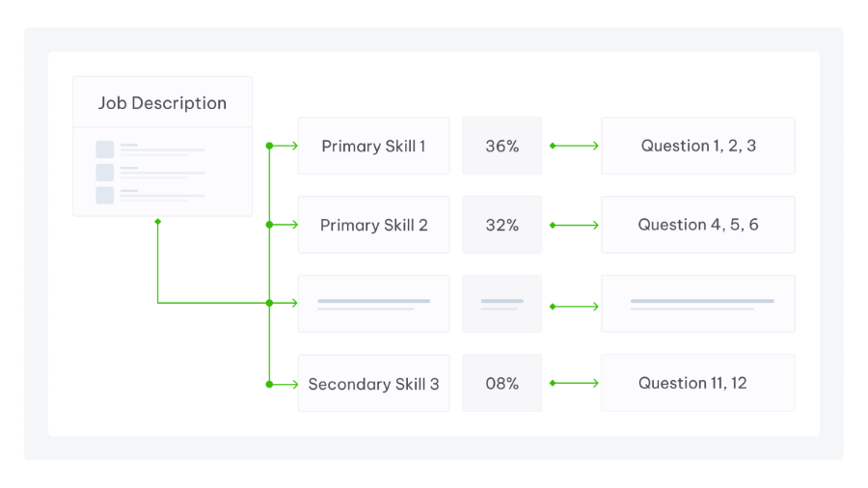Click the 08% weight cell
This screenshot has height=488, width=868.
pos(502,384)
